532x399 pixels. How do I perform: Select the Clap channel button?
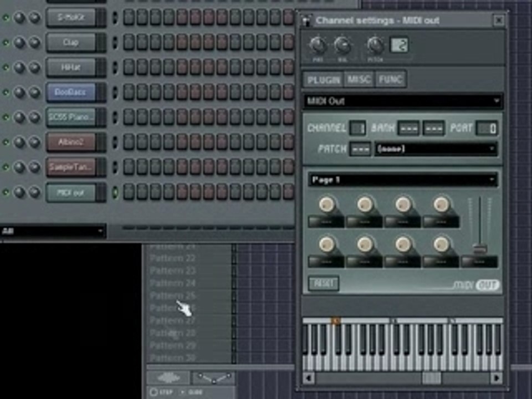click(x=70, y=43)
